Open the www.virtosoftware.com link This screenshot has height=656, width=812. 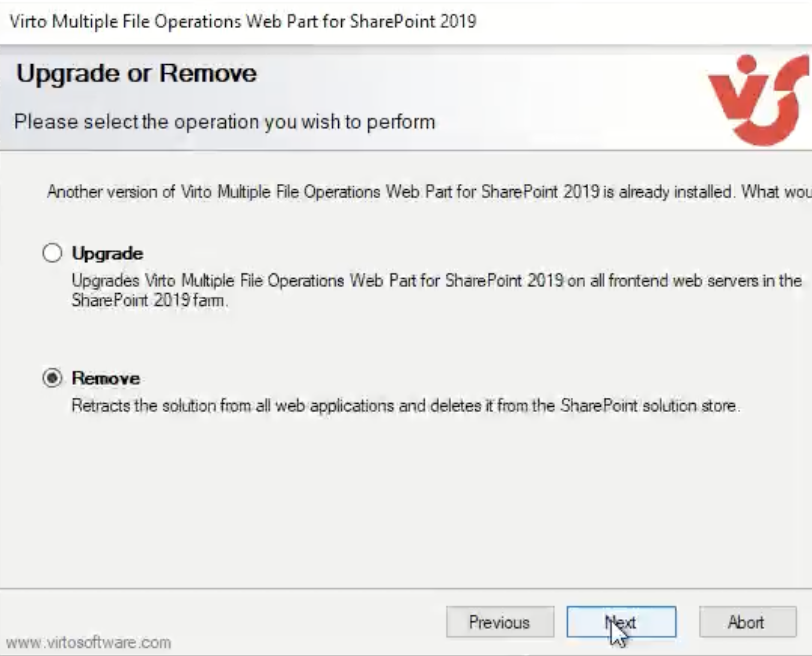pyautogui.click(x=89, y=643)
